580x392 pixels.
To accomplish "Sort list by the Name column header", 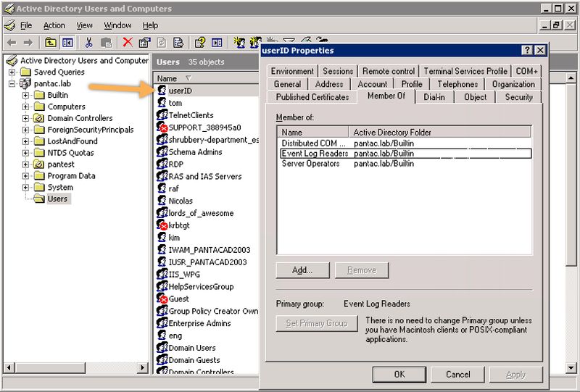I will coord(167,78).
